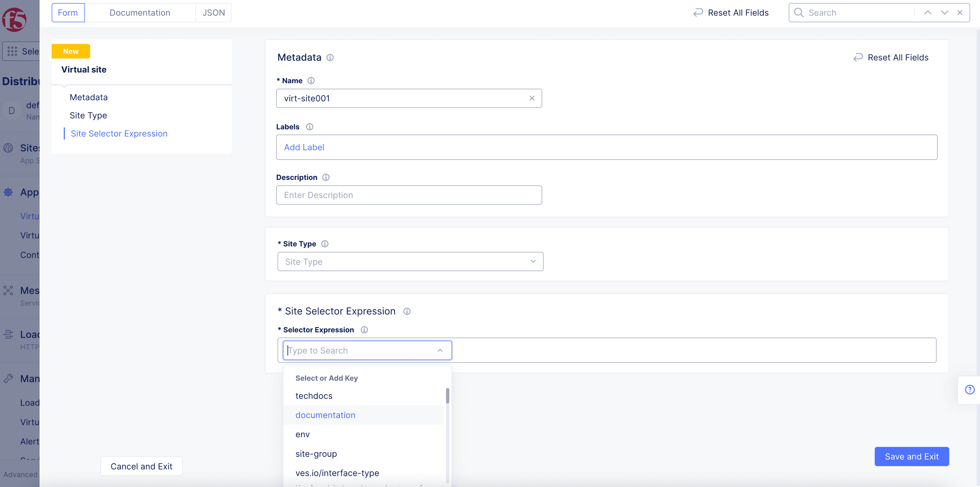The height and width of the screenshot is (487, 980).
Task: Switch to the Documentation tab
Action: [139, 12]
